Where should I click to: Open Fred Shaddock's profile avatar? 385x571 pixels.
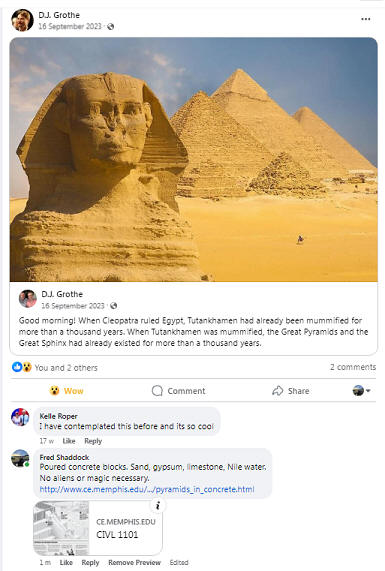point(20,458)
